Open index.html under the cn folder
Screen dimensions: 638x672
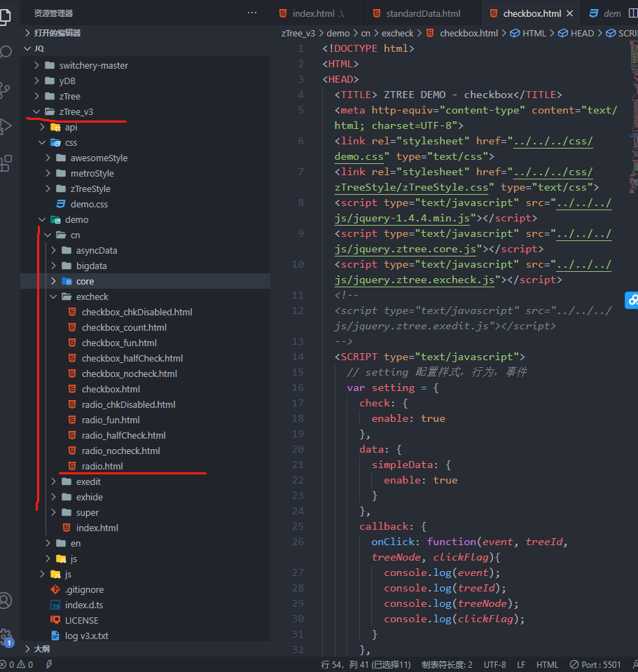tap(97, 528)
